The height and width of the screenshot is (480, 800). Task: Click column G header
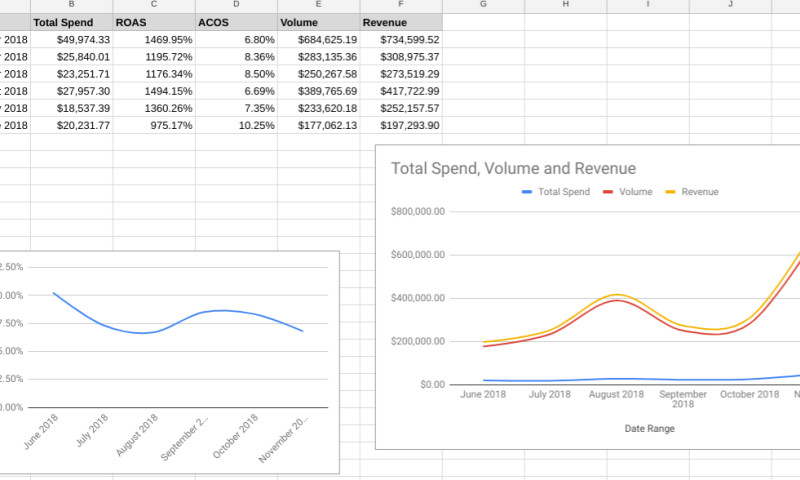(x=483, y=6)
